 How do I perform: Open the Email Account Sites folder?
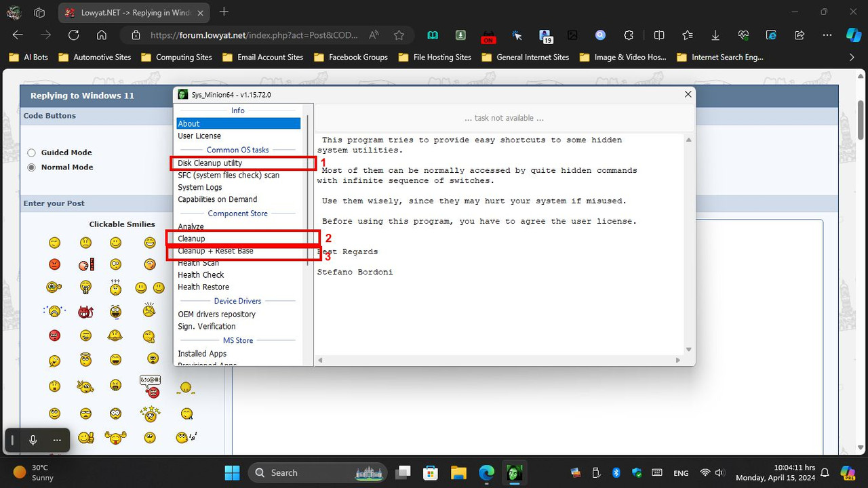[262, 57]
